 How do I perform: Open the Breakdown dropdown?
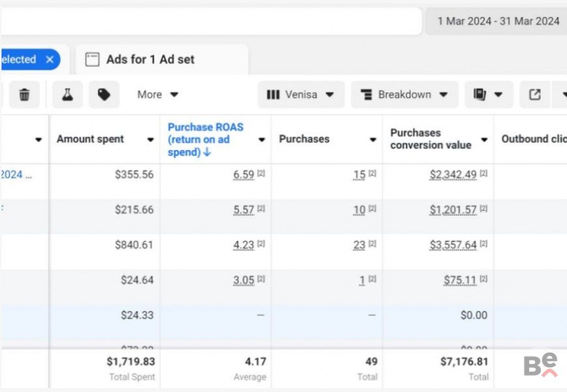(x=404, y=95)
